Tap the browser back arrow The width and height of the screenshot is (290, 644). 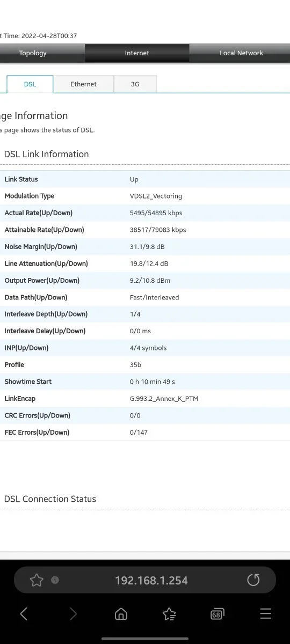coord(24,614)
